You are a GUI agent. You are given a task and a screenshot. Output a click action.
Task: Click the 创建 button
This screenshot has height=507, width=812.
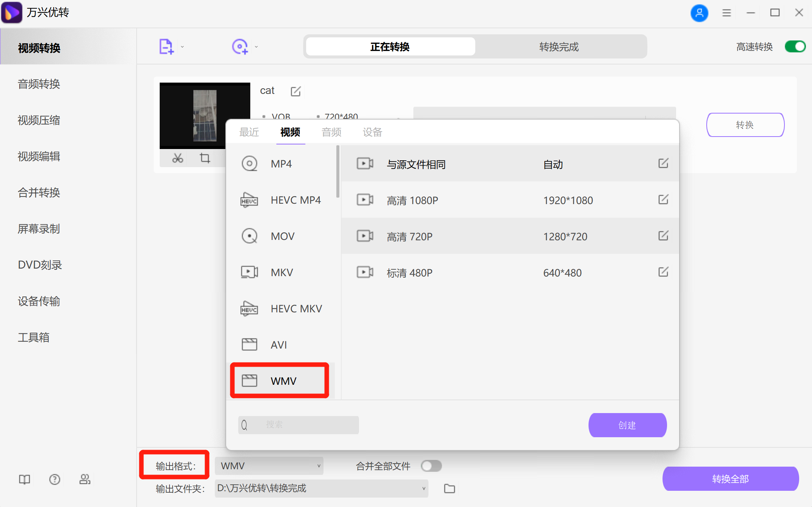tap(627, 425)
